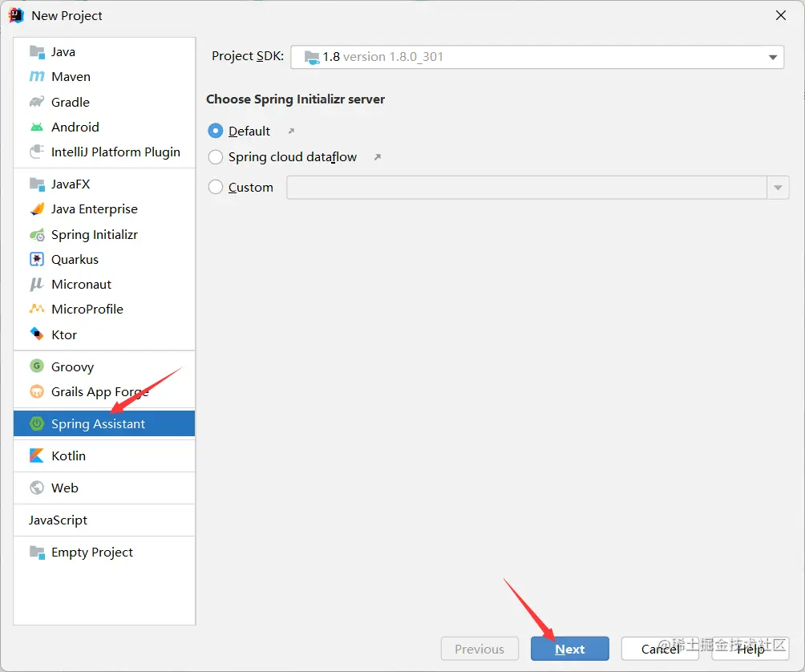
Task: Select the text label 'Groovy'
Action: point(72,367)
